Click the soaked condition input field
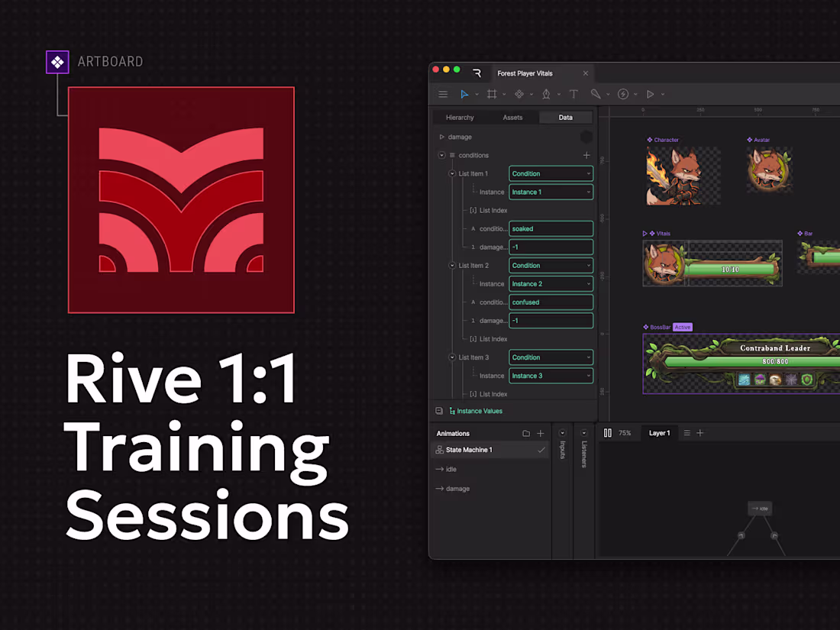Screen dimensions: 840x630 pyautogui.click(x=551, y=228)
